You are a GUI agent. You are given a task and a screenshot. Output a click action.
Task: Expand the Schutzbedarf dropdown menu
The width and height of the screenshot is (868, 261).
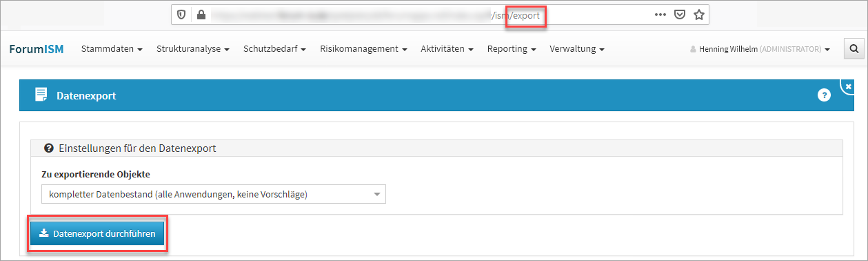pyautogui.click(x=274, y=49)
